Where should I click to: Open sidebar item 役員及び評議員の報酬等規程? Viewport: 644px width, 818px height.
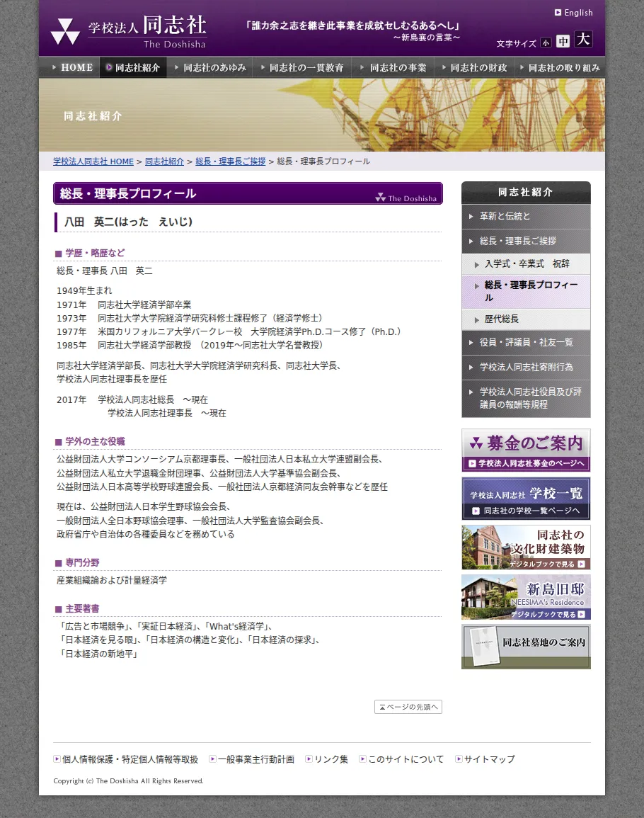coord(526,398)
